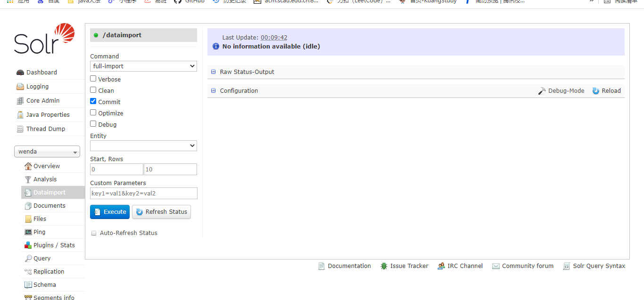
Task: Click the Thread Dump icon
Action: [x=20, y=129]
